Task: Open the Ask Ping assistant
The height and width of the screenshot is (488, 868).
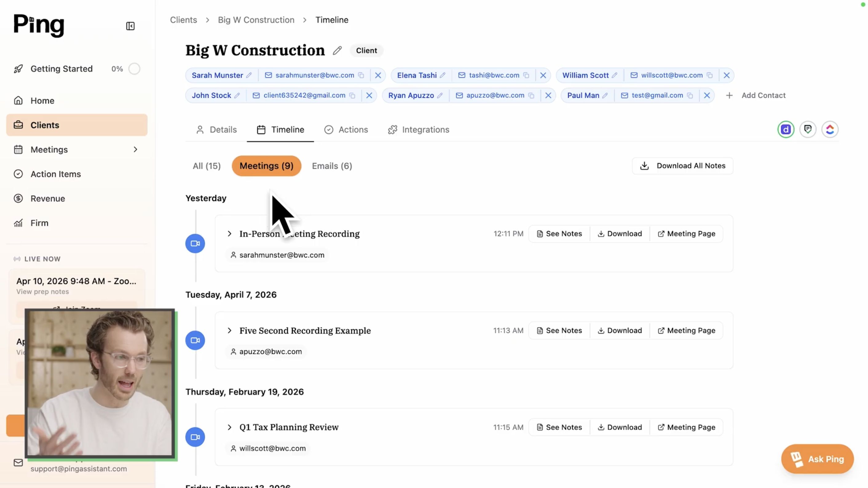Action: 818,459
